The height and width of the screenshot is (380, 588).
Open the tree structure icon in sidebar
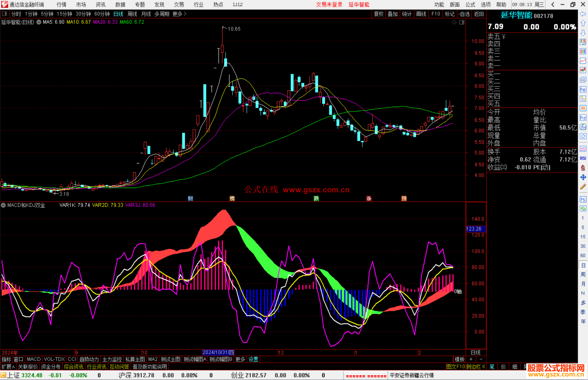[583, 99]
